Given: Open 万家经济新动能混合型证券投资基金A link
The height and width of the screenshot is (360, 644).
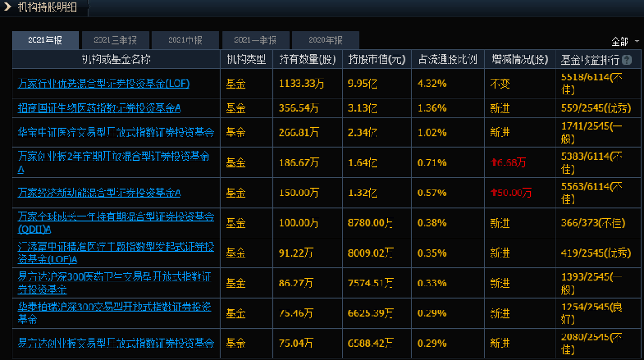Looking at the screenshot, I should coord(99,193).
